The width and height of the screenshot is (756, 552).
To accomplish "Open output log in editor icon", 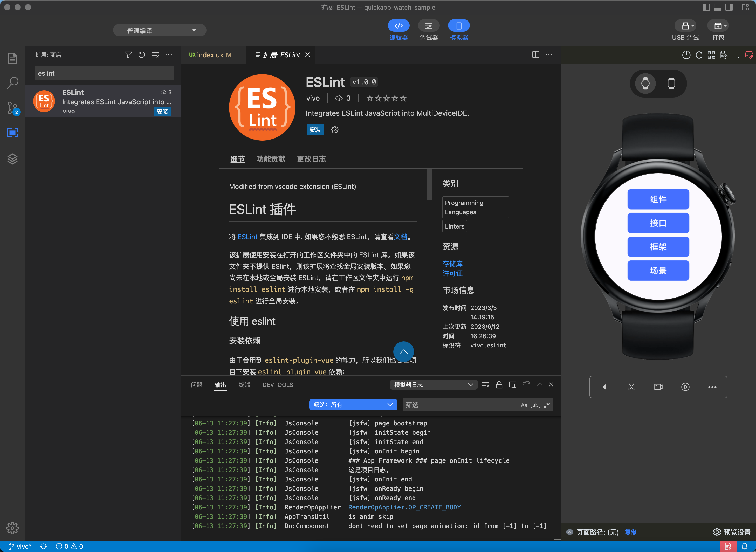I will (x=513, y=385).
